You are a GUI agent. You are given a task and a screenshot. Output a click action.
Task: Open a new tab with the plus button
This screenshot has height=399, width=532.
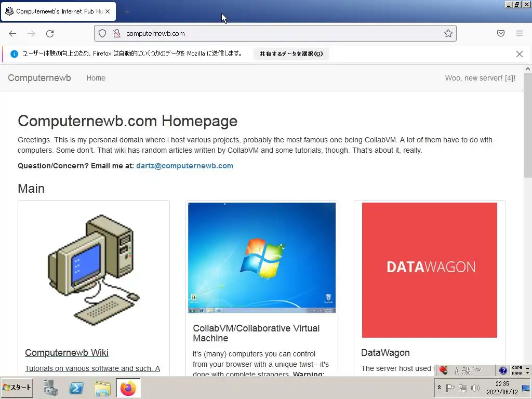[127, 12]
